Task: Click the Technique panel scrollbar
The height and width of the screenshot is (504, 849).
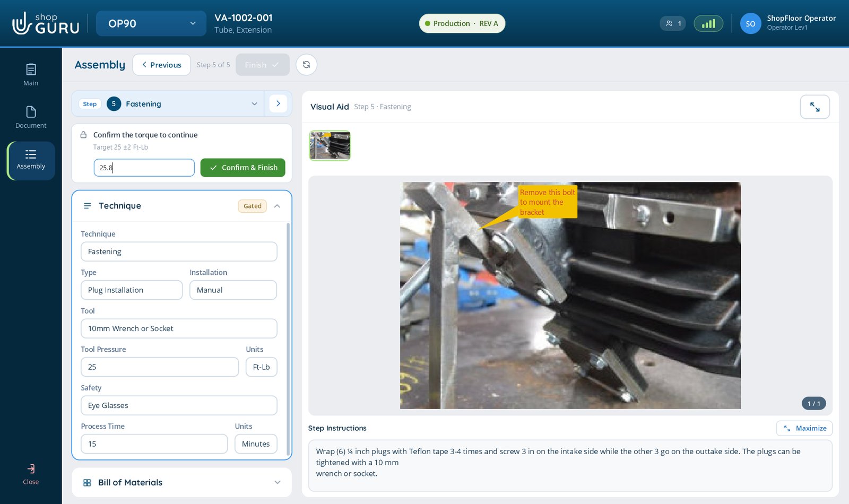Action: 288,340
